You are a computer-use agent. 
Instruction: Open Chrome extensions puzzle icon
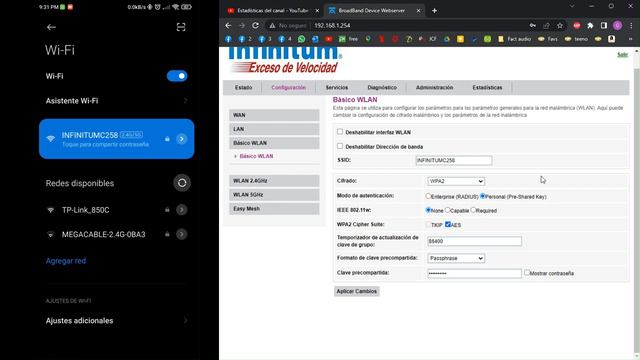[590, 25]
